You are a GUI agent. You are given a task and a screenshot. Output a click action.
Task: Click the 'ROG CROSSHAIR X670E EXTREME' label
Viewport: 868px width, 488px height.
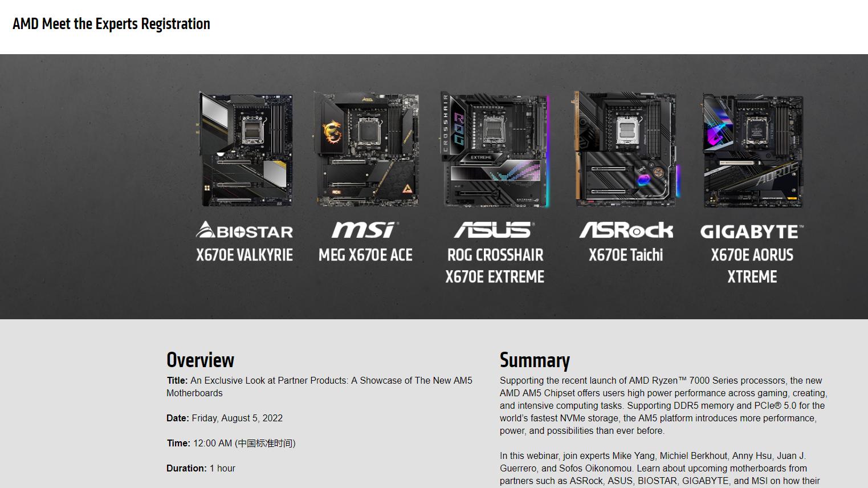point(495,266)
